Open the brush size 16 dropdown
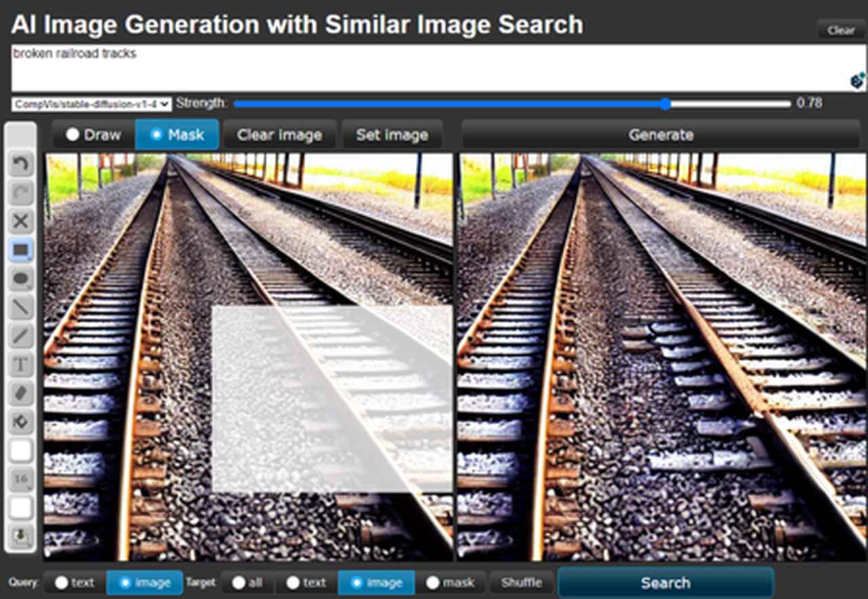Viewport: 868px width, 599px height. 21,480
